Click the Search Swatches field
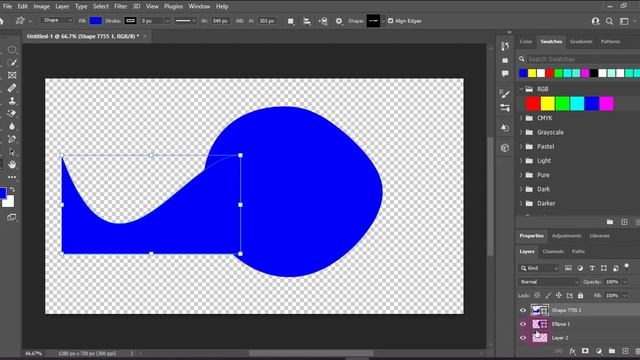This screenshot has width=640, height=360. (x=583, y=59)
